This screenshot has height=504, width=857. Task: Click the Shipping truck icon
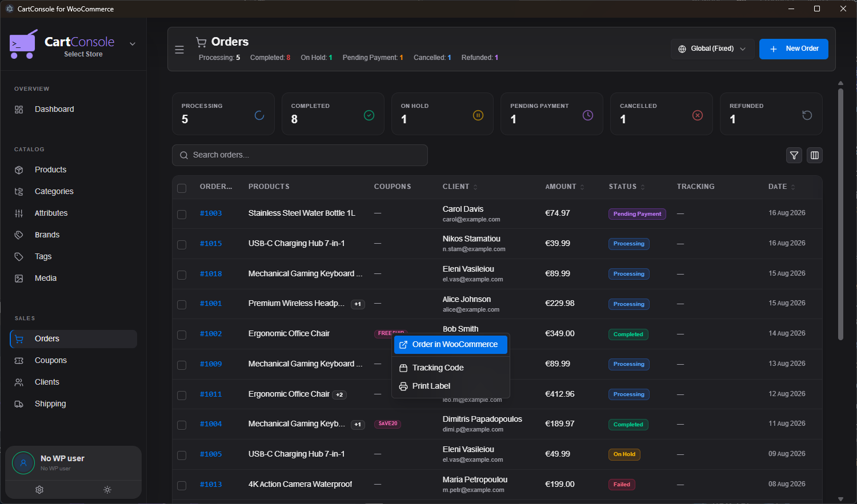point(19,404)
